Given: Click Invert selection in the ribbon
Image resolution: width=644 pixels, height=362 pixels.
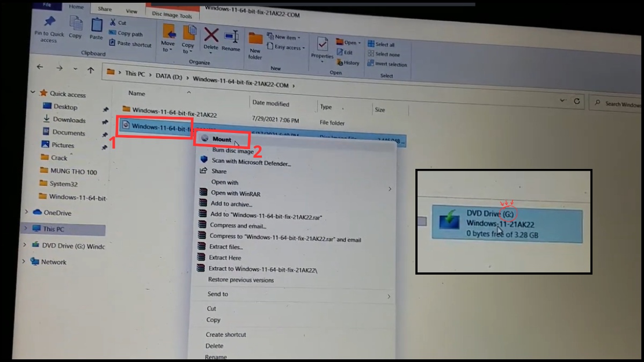Looking at the screenshot, I should point(387,64).
